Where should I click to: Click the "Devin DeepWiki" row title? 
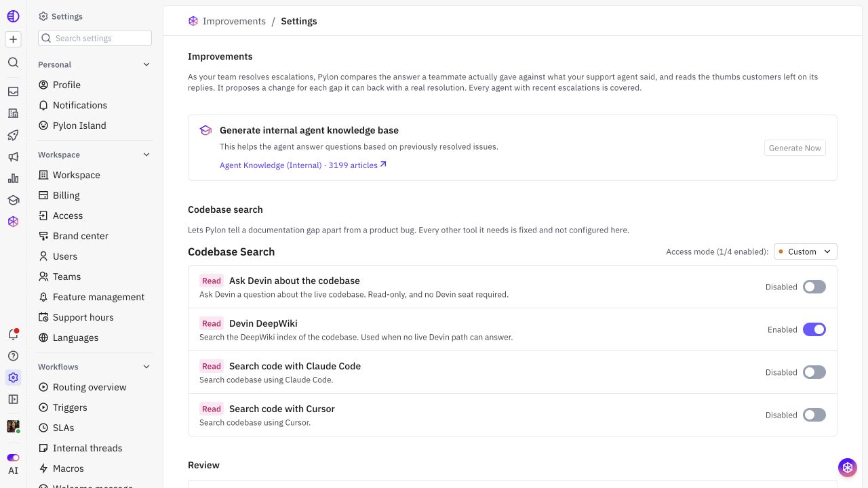263,323
